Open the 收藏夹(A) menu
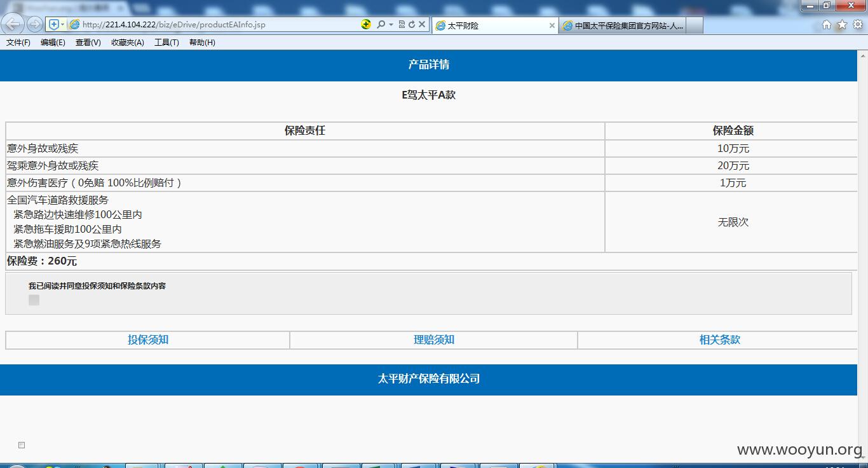Viewport: 868px width, 468px height. pyautogui.click(x=127, y=43)
